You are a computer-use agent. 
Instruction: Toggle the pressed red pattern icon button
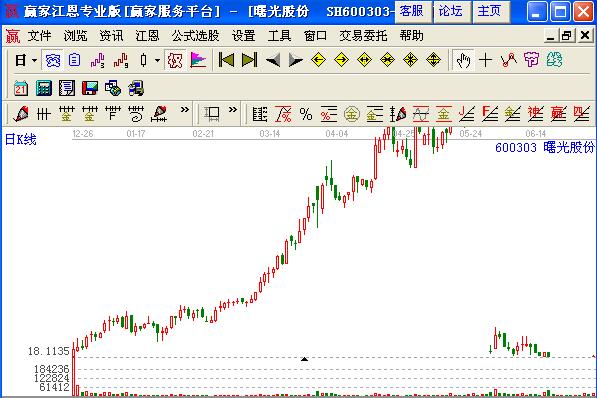coord(175,60)
